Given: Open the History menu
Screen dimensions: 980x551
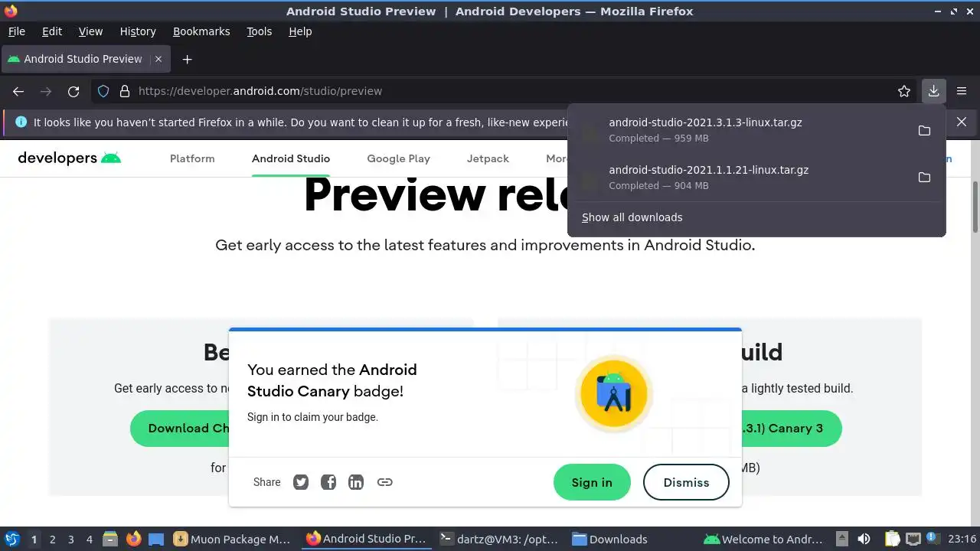Looking at the screenshot, I should 138,31.
